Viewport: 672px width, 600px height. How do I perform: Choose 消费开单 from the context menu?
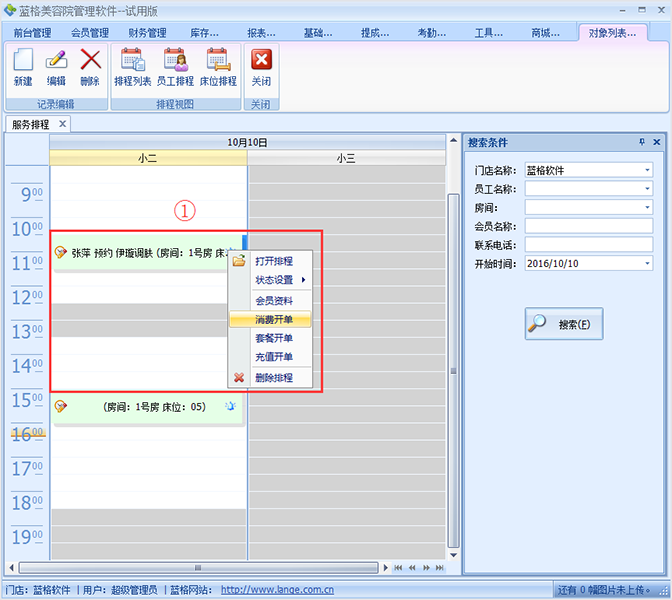[270, 319]
